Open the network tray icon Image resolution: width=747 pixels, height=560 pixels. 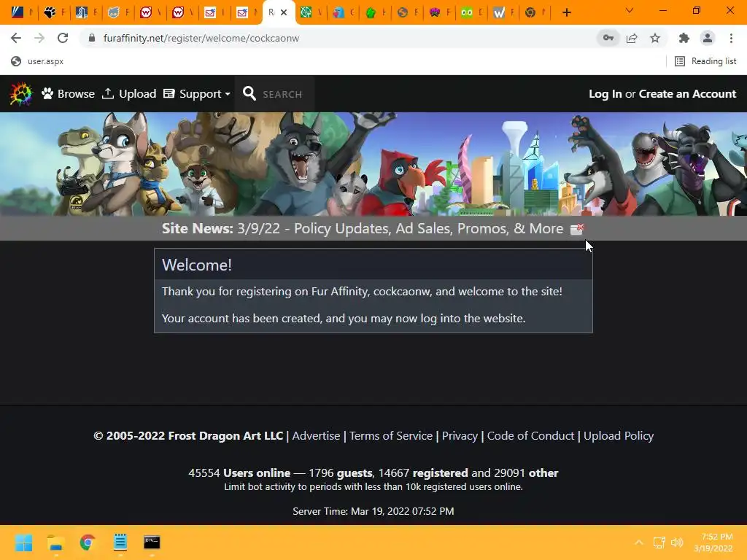[x=659, y=542]
